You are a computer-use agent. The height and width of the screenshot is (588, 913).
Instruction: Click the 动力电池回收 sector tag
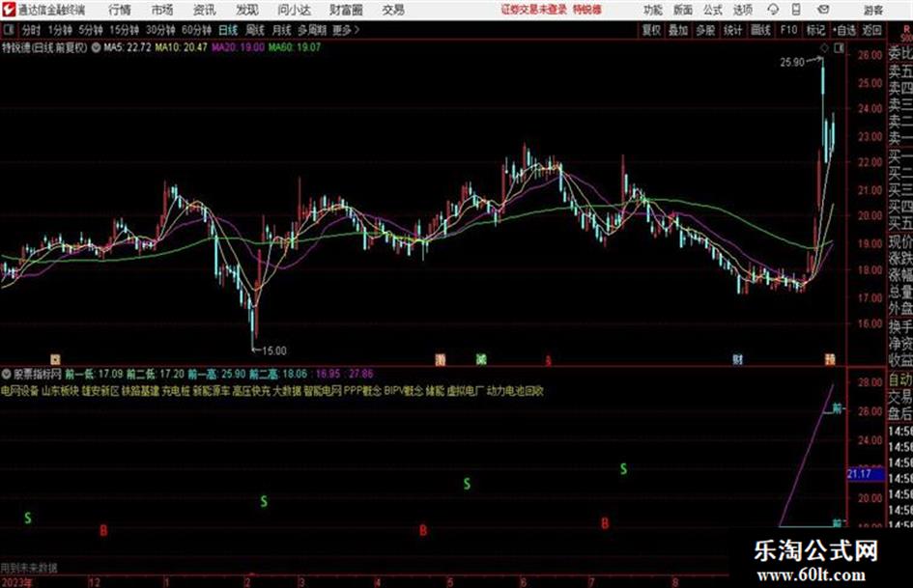click(515, 391)
